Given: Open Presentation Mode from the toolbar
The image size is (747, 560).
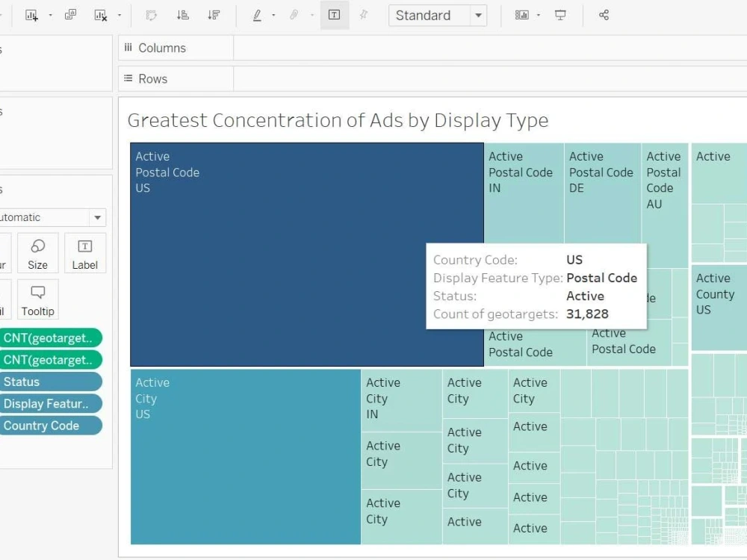Looking at the screenshot, I should click(x=560, y=15).
